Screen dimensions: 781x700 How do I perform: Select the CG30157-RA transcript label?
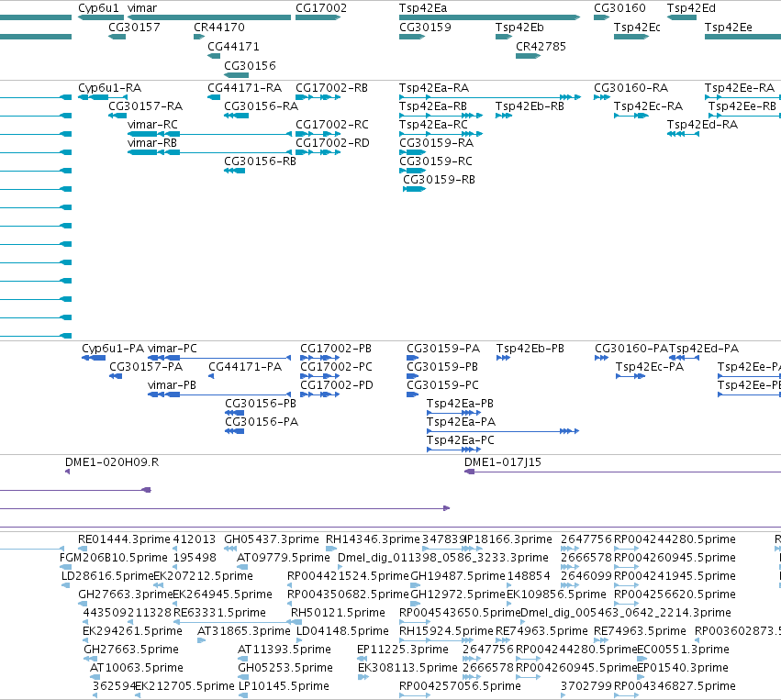145,106
